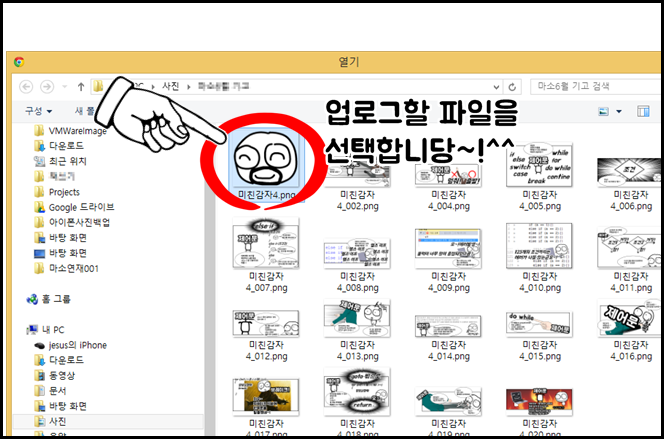This screenshot has width=664, height=439.
Task: Click the Forward navigation arrow
Action: pyautogui.click(x=47, y=87)
